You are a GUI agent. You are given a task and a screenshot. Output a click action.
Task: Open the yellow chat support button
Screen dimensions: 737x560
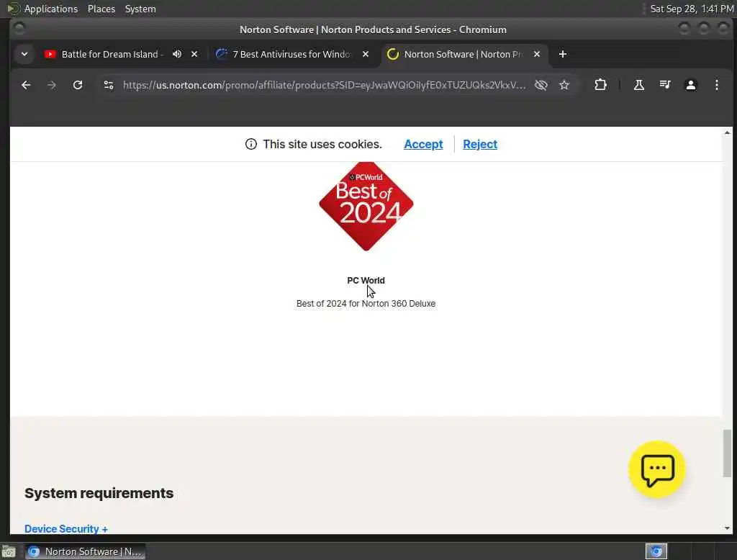point(656,469)
